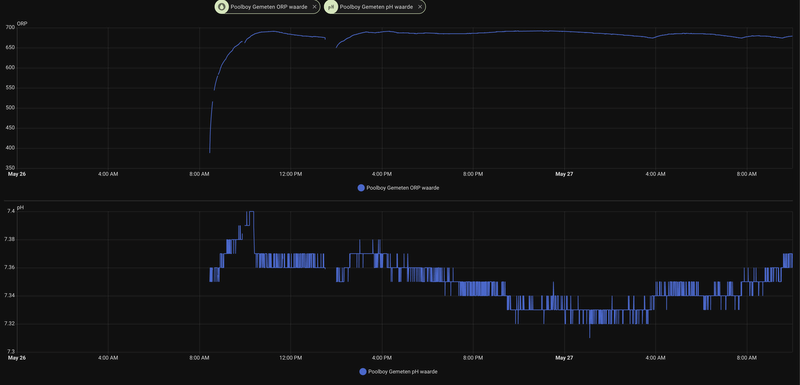The image size is (800, 385).
Task: Click the 600 label on ORP axis
Action: click(x=10, y=68)
